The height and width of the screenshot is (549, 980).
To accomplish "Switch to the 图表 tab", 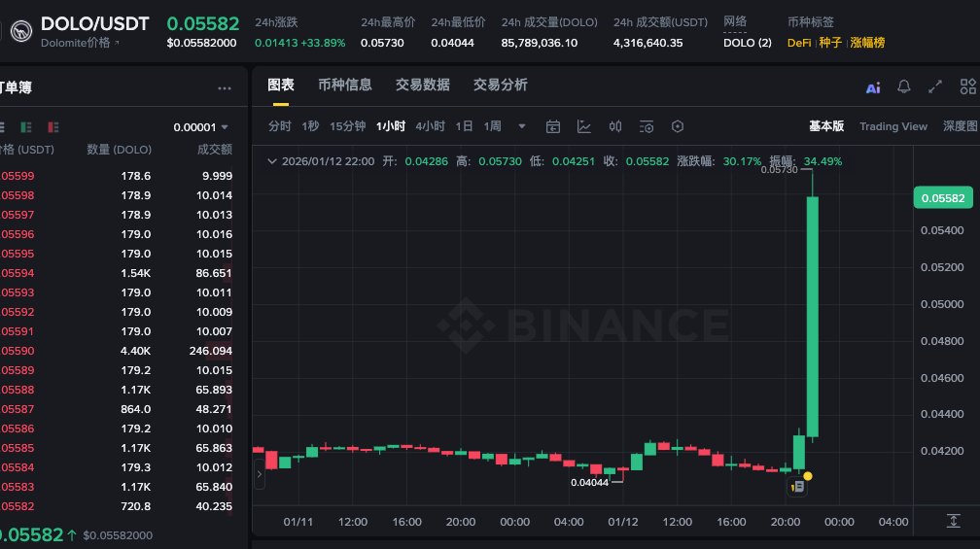I will (x=281, y=85).
